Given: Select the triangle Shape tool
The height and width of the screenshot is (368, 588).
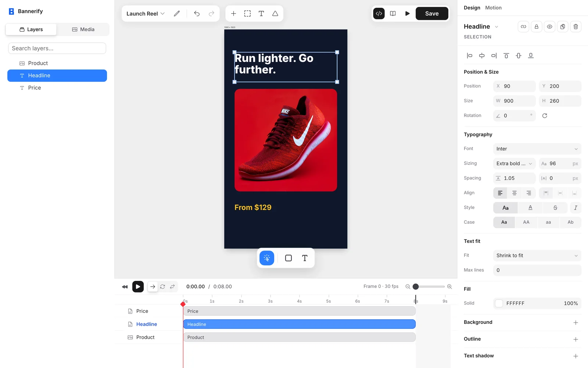Looking at the screenshot, I should click(275, 14).
